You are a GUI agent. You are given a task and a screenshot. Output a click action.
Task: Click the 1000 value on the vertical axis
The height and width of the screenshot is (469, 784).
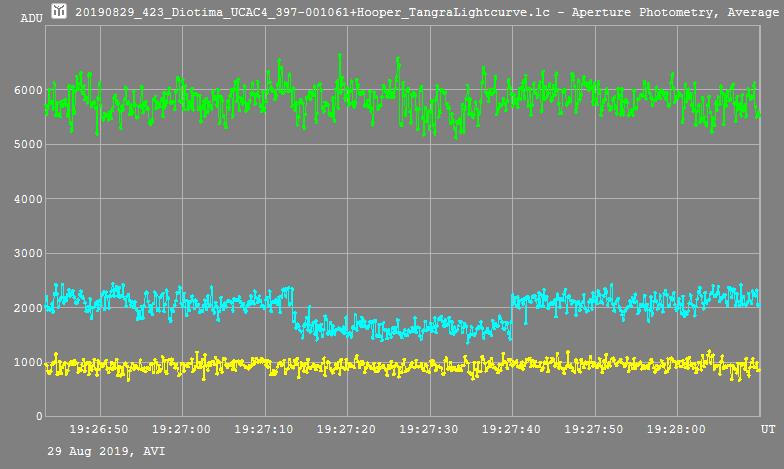point(28,362)
